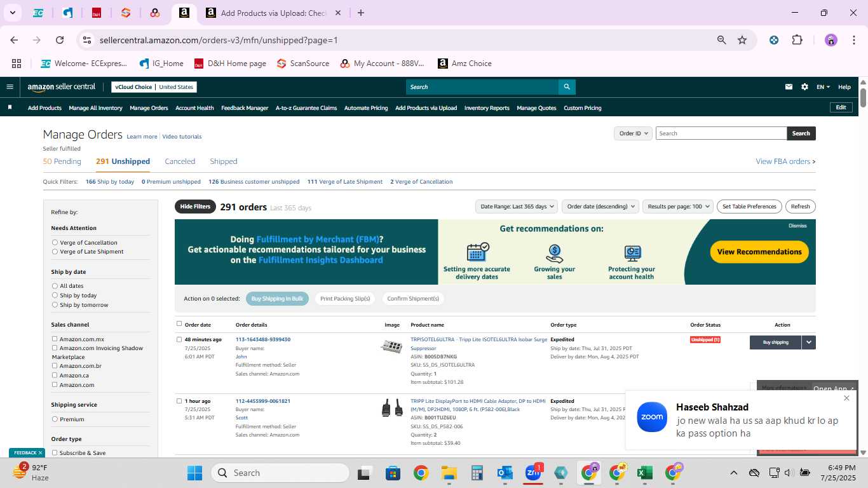Open the EN language dropdown
This screenshot has height=488, width=868.
[823, 87]
